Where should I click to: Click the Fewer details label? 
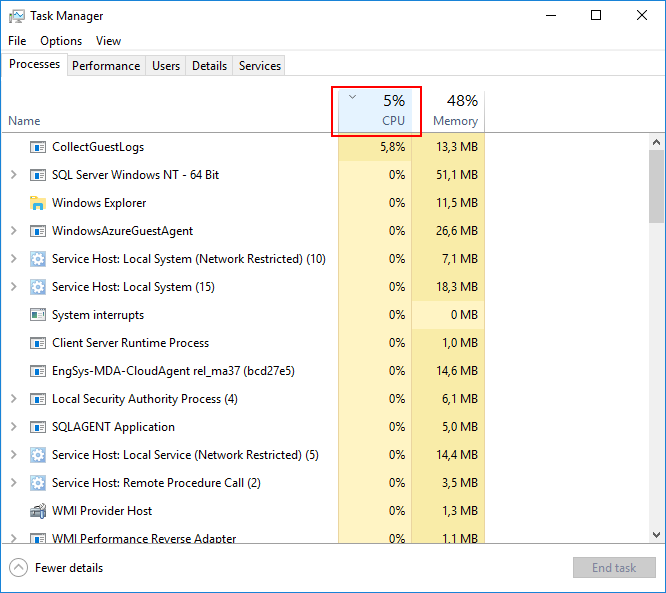pyautogui.click(x=69, y=568)
